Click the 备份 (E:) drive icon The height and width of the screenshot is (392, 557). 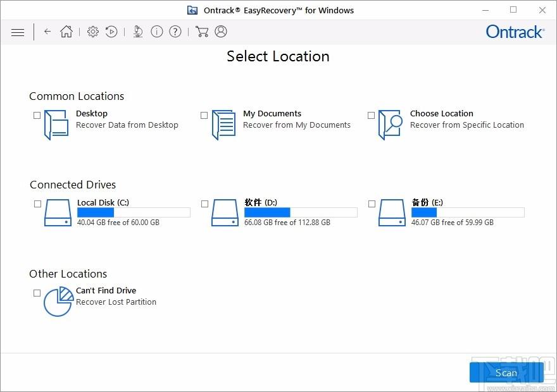coord(392,212)
